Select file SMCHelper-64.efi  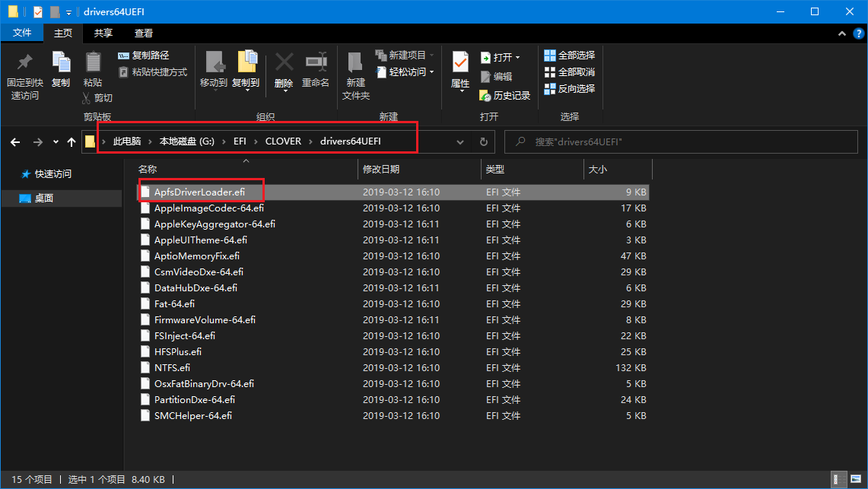393,416
